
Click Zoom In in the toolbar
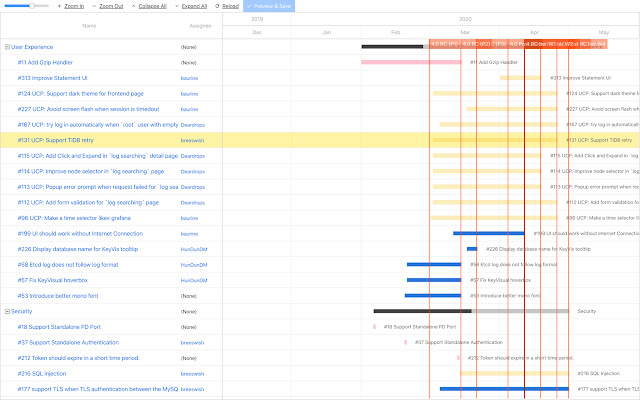71,6
